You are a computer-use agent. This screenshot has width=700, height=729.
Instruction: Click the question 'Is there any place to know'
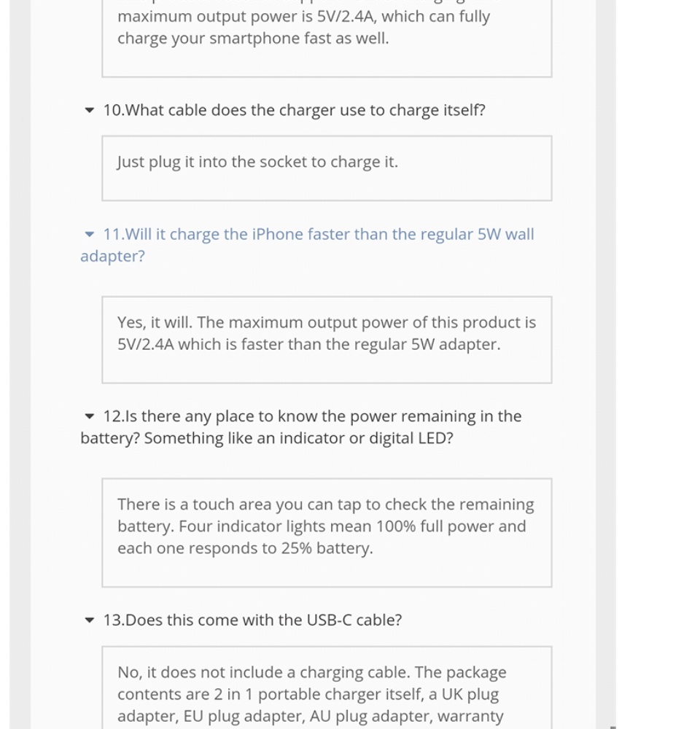tap(312, 416)
